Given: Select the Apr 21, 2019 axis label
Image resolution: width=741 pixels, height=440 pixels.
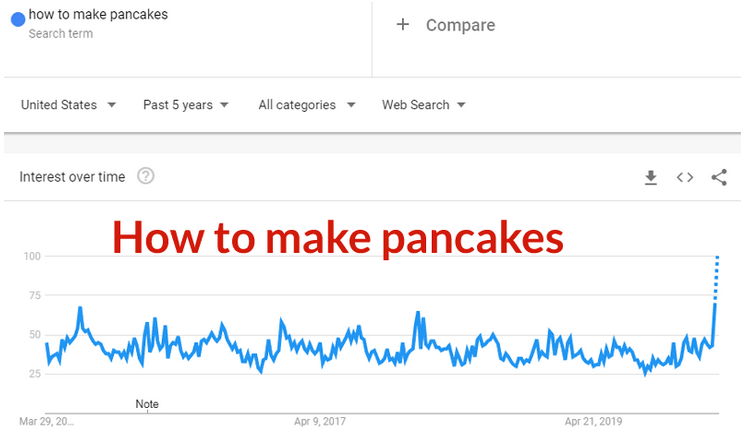Looking at the screenshot, I should 594,422.
